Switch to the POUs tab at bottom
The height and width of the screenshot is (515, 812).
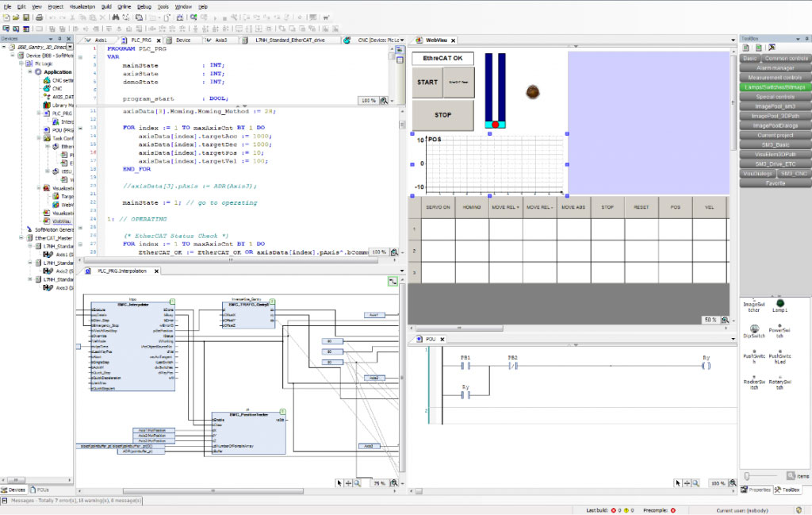pos(40,490)
